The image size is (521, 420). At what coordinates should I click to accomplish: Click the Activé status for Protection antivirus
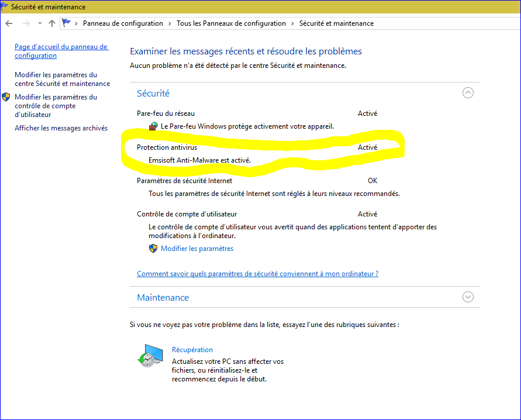[367, 147]
